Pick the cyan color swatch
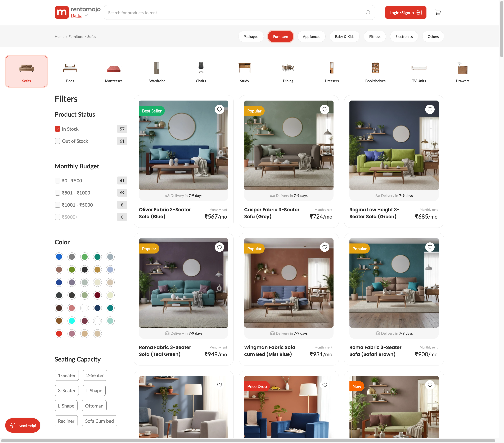 (x=72, y=321)
